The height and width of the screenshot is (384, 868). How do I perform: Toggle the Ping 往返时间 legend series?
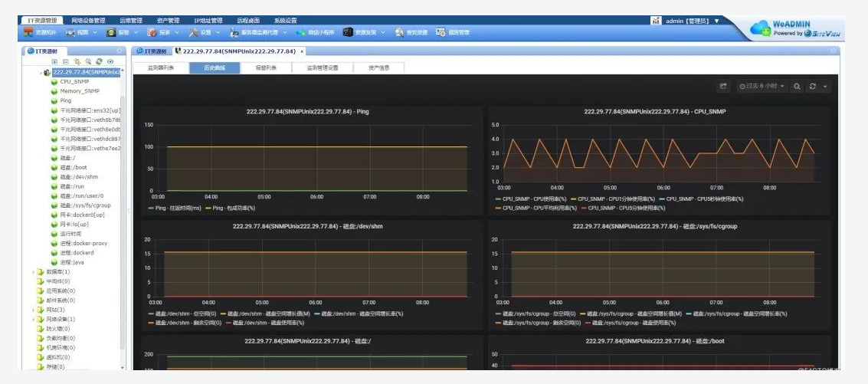(x=174, y=208)
